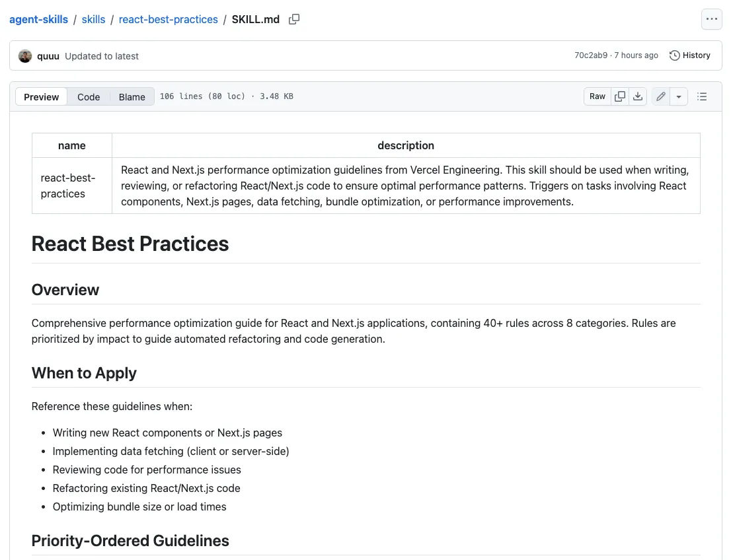Switch to the Preview view

click(42, 97)
